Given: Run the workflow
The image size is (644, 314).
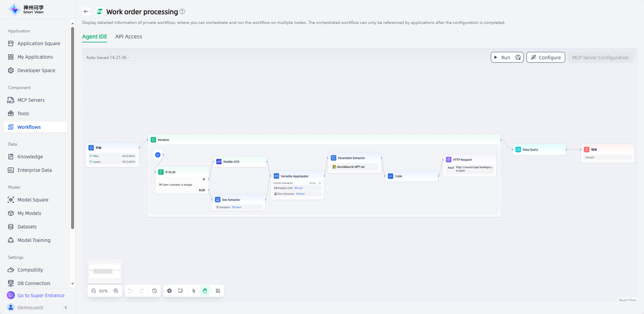Looking at the screenshot, I should point(502,58).
